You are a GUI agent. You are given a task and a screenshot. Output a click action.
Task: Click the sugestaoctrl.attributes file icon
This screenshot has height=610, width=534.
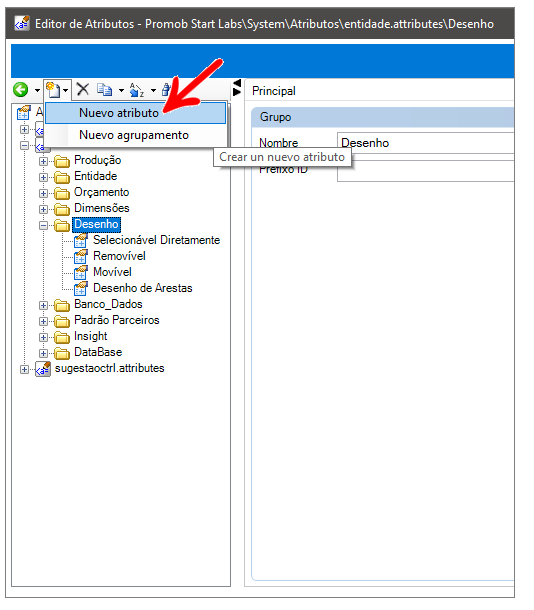click(x=43, y=369)
